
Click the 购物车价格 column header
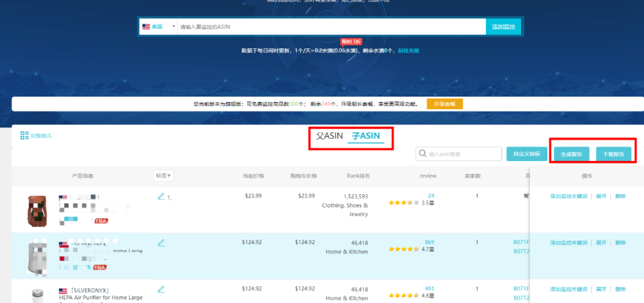pyautogui.click(x=304, y=176)
